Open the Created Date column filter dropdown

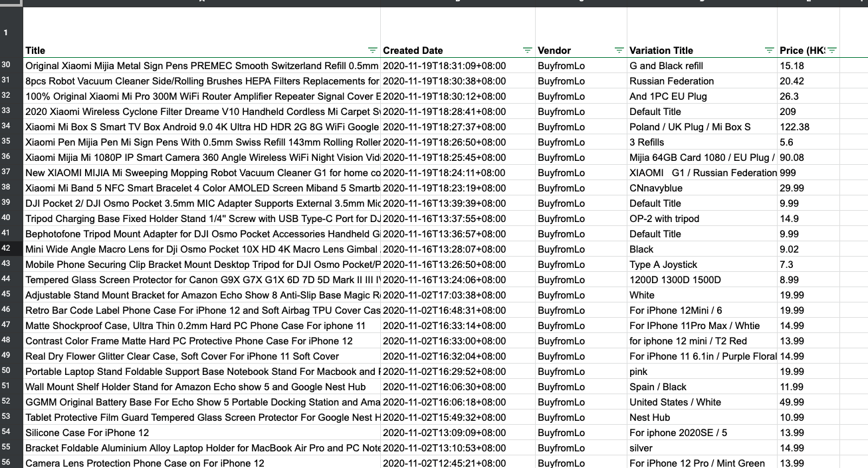pos(528,51)
